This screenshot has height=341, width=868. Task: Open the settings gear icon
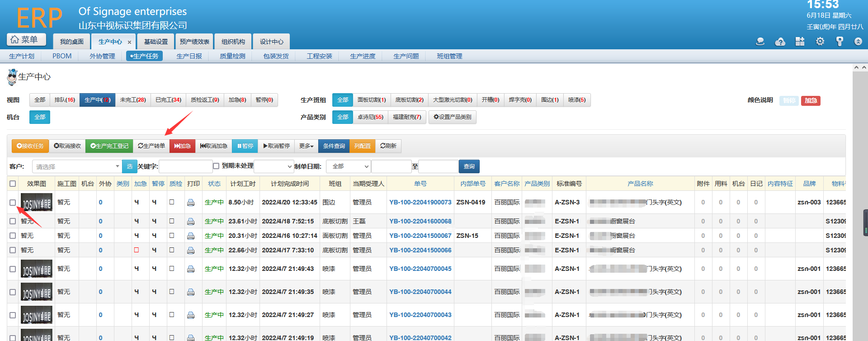(820, 42)
